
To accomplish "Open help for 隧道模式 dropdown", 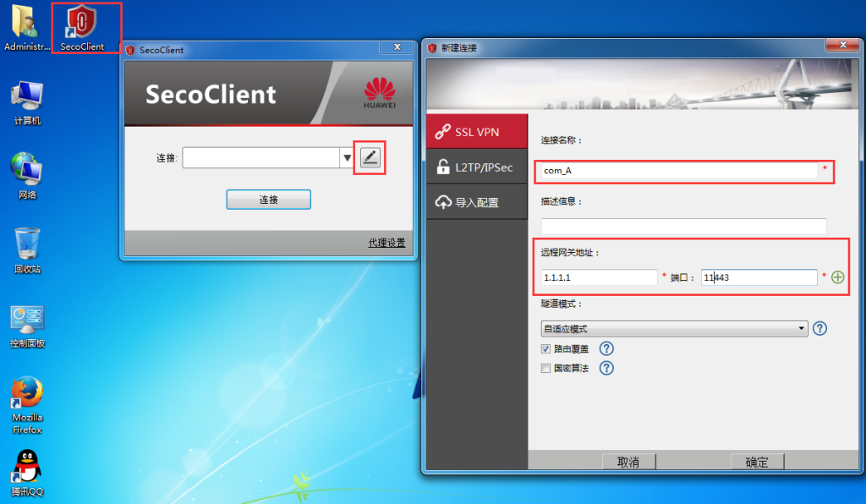I will [x=820, y=328].
